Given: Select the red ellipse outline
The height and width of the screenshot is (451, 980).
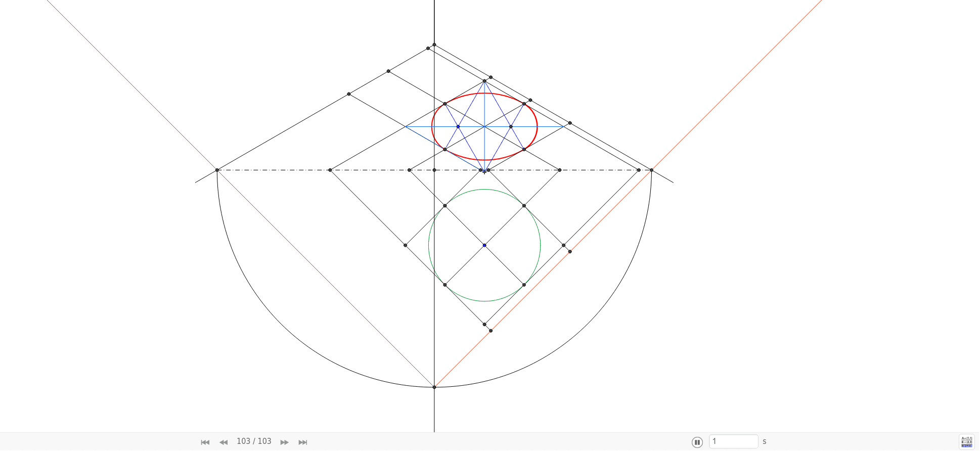Looking at the screenshot, I should [484, 94].
